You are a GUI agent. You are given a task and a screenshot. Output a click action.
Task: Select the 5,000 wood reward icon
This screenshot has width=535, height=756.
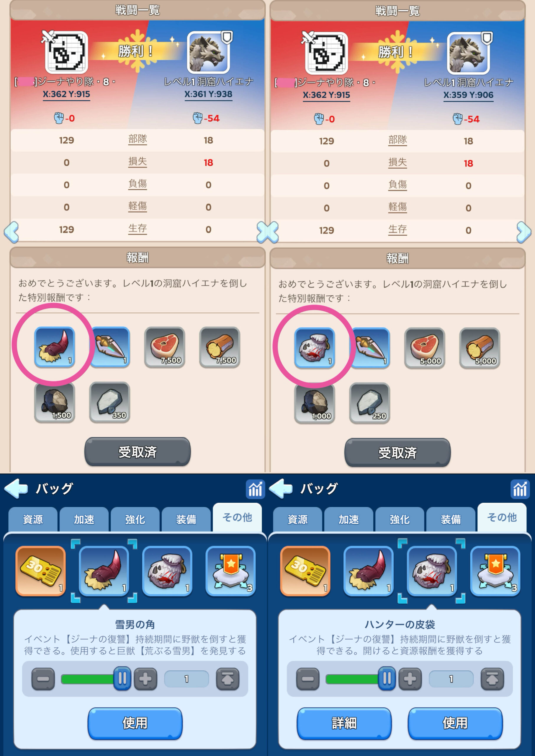tap(480, 348)
